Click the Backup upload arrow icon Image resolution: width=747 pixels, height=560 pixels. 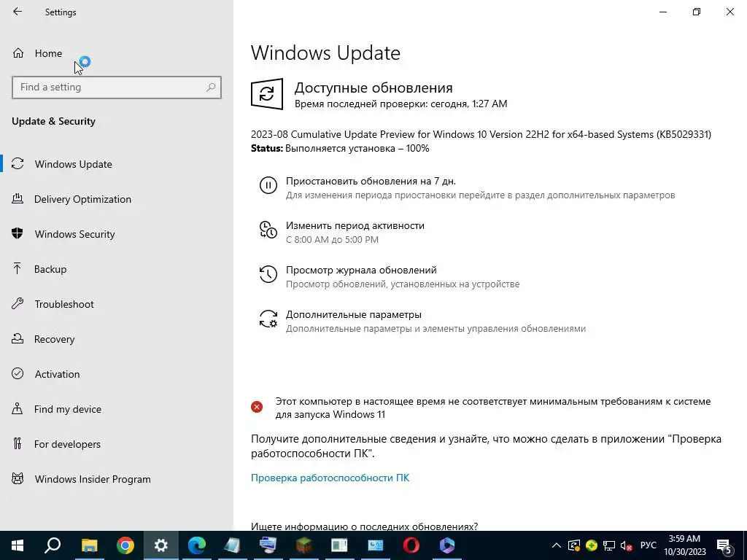[18, 268]
